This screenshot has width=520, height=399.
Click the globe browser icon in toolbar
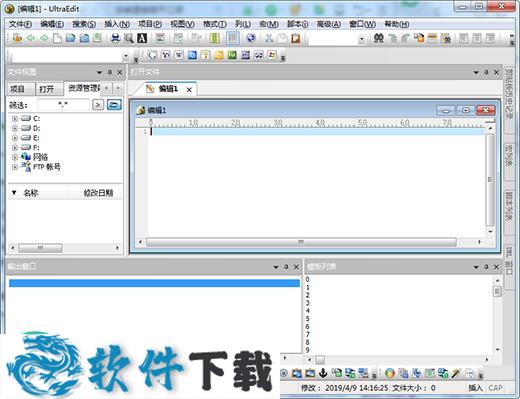tap(251, 38)
